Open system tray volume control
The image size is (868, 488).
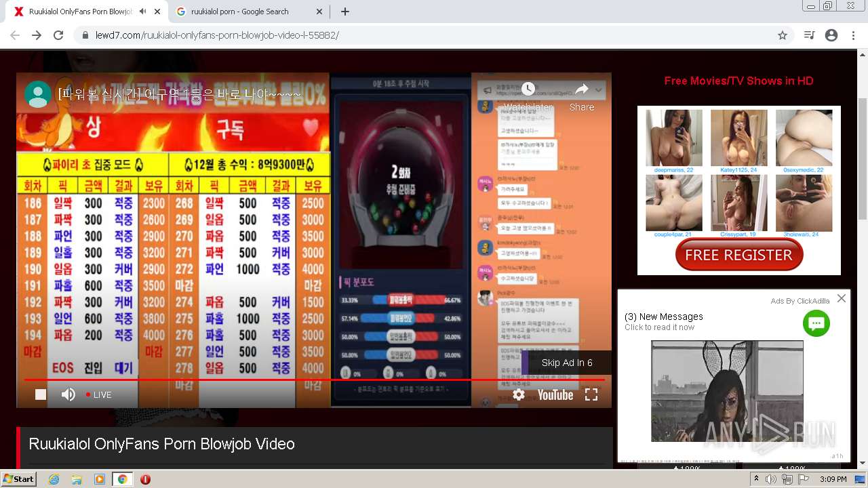771,479
